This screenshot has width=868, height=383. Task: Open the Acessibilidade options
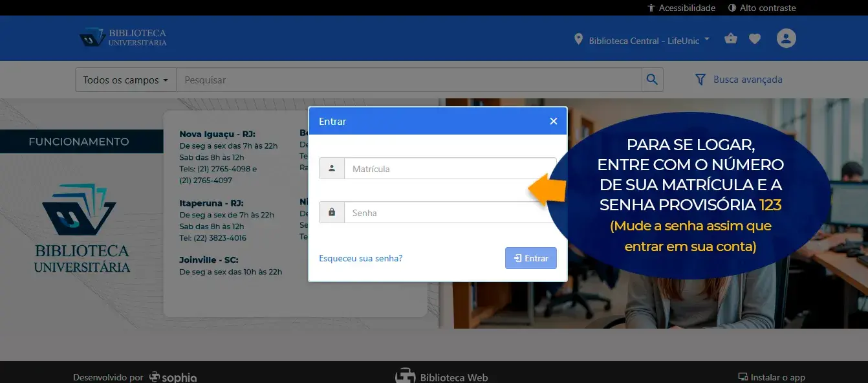(681, 8)
